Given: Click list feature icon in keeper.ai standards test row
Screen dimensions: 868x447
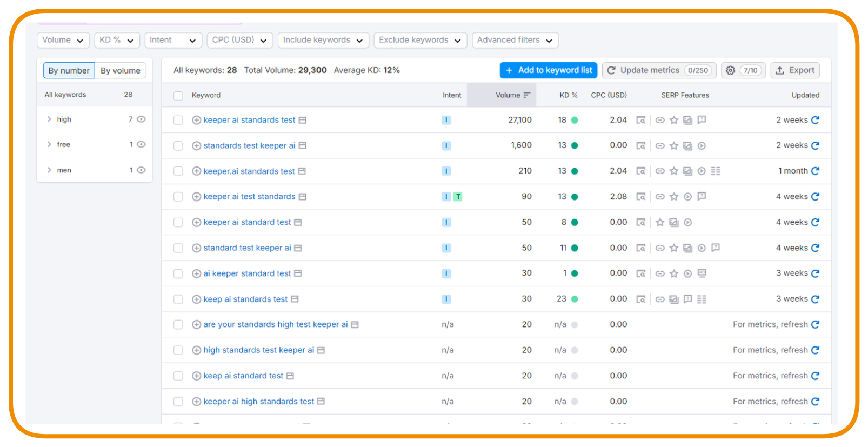Looking at the screenshot, I should click(716, 171).
